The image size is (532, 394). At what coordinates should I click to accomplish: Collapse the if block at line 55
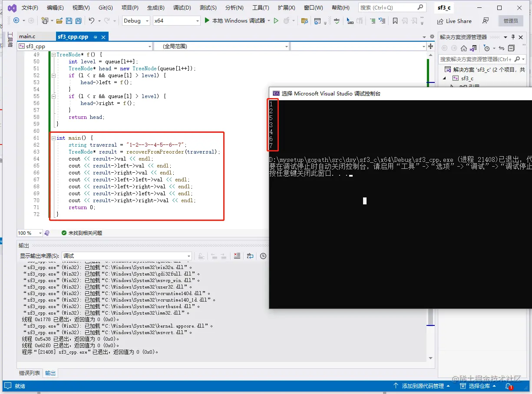(x=53, y=96)
